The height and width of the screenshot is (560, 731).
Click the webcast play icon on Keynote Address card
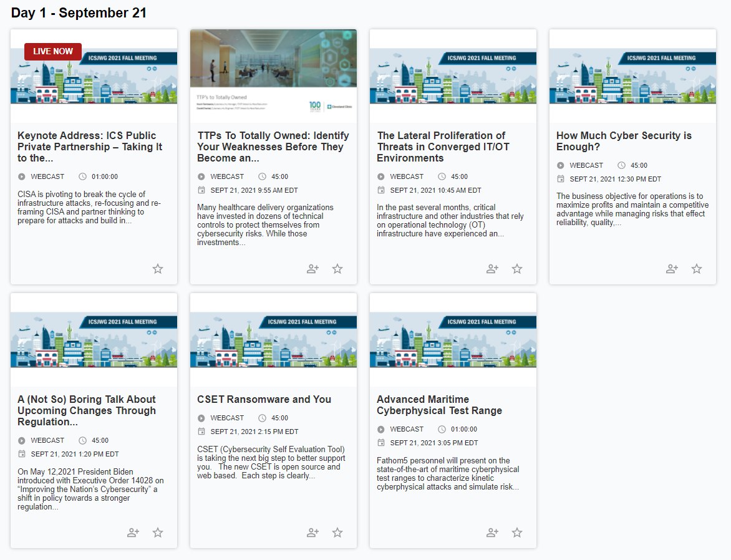21,176
